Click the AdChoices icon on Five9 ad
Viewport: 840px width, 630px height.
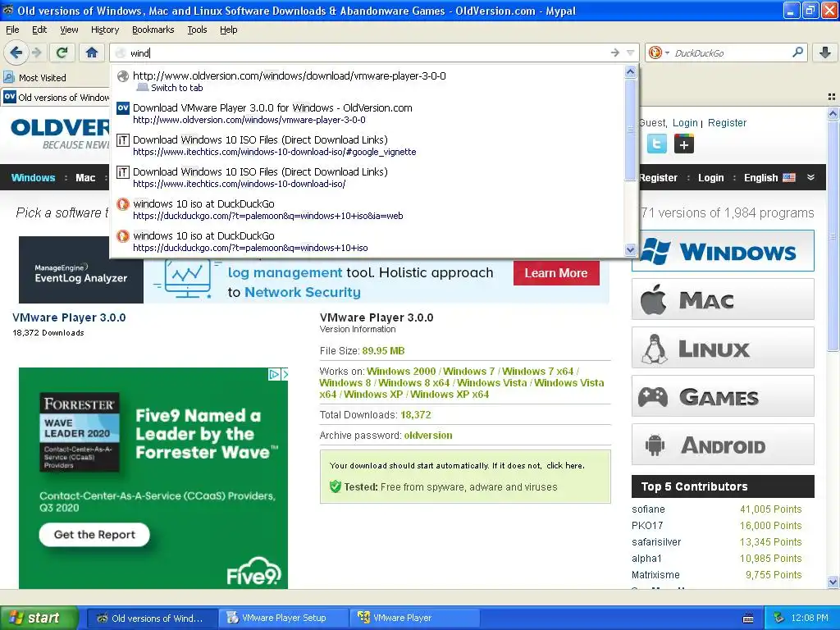(x=274, y=374)
